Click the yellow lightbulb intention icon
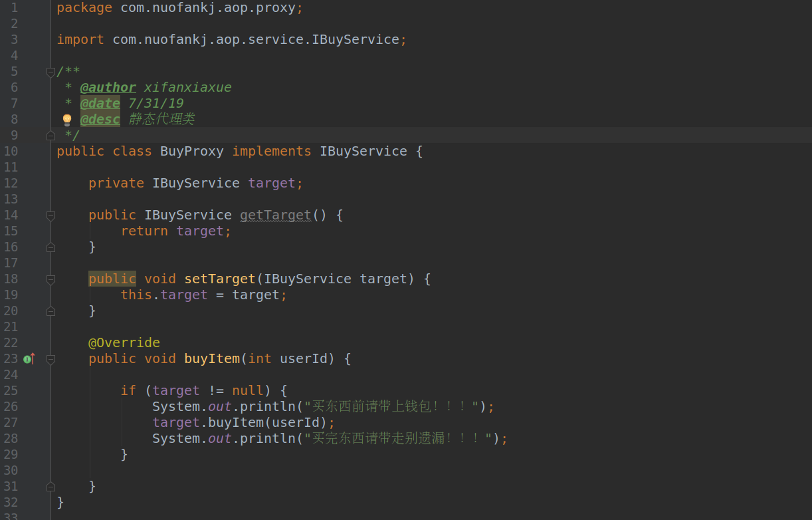 click(67, 120)
